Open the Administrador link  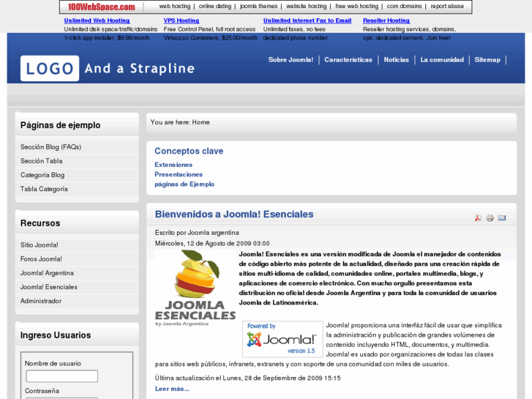pyautogui.click(x=41, y=301)
